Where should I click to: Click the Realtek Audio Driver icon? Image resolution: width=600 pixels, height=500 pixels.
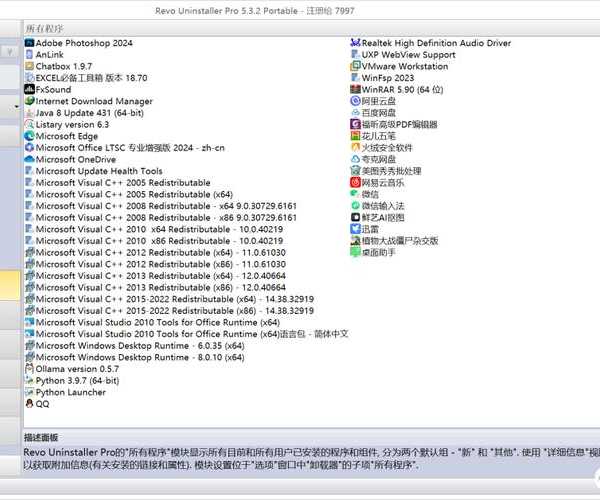tap(355, 43)
